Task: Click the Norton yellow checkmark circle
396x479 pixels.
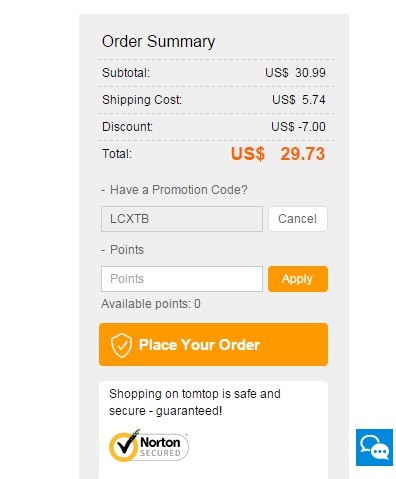Action: point(123,447)
